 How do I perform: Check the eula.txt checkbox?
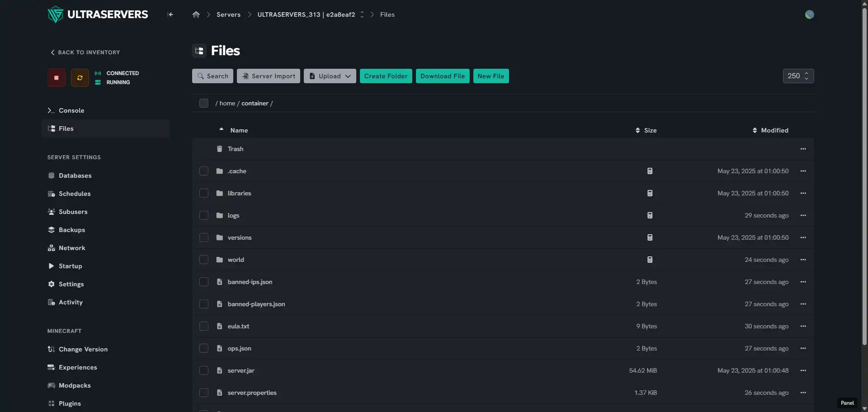pyautogui.click(x=204, y=326)
